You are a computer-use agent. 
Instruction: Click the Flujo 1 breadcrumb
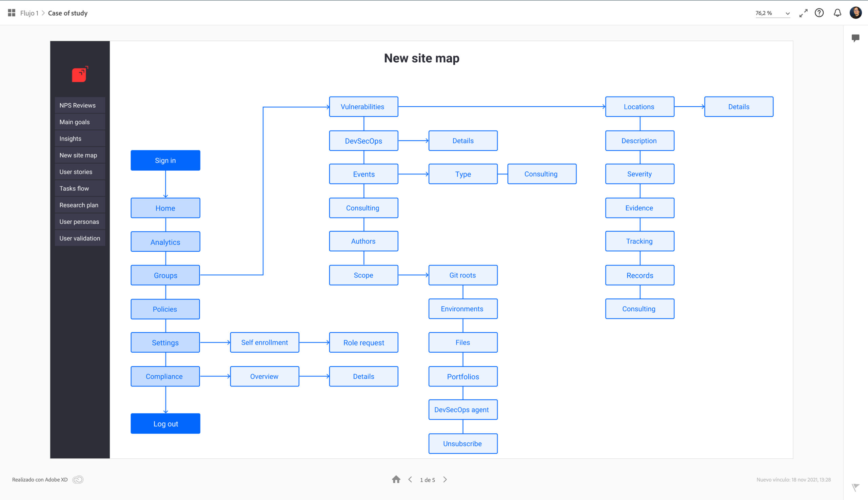[x=29, y=13]
